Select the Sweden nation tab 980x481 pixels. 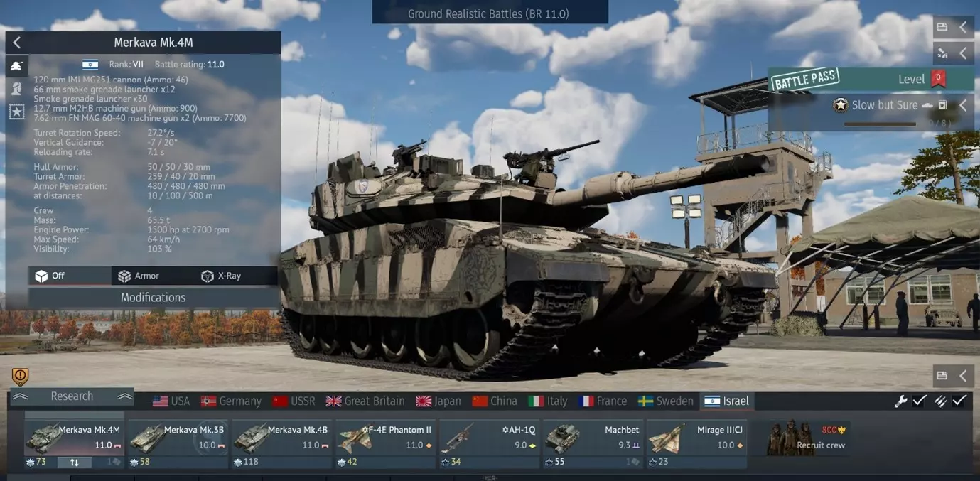[666, 401]
